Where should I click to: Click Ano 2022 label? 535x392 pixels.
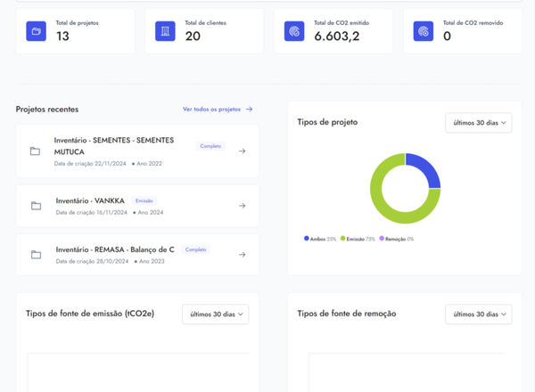149,164
